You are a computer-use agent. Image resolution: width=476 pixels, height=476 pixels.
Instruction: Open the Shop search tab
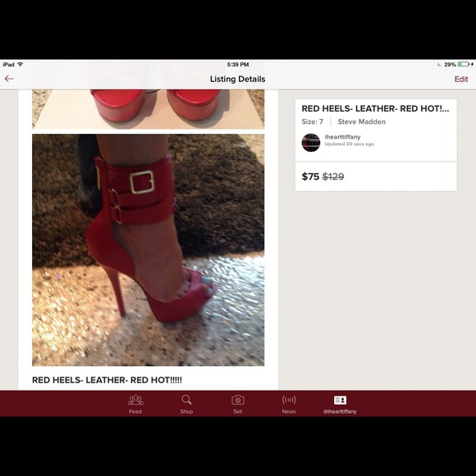coord(186,405)
